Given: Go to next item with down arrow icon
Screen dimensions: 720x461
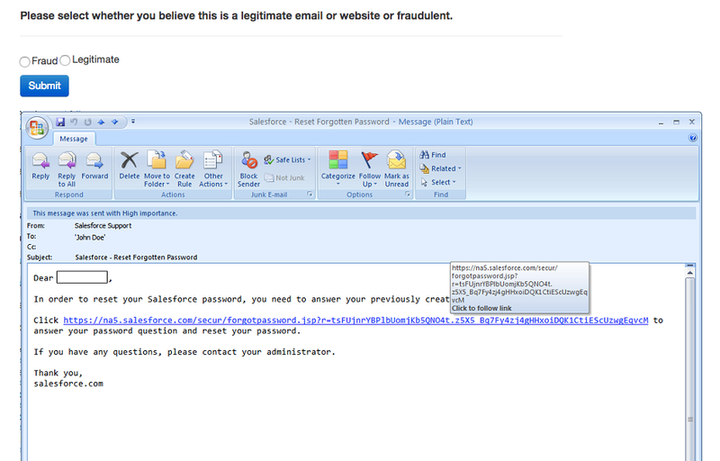Looking at the screenshot, I should point(115,122).
